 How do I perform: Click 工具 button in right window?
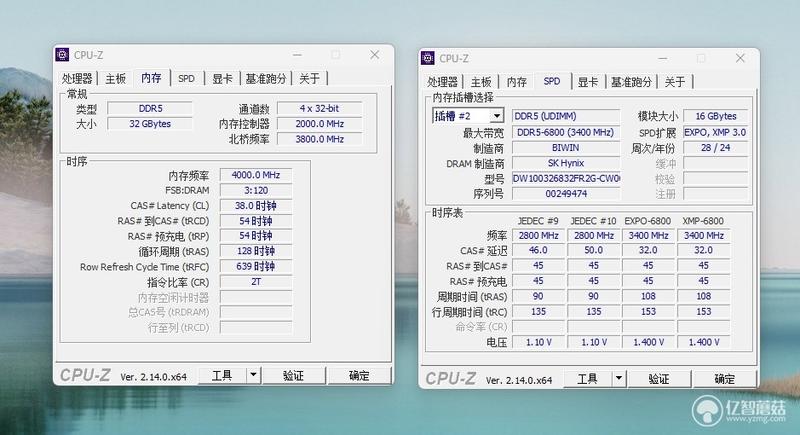click(x=587, y=379)
